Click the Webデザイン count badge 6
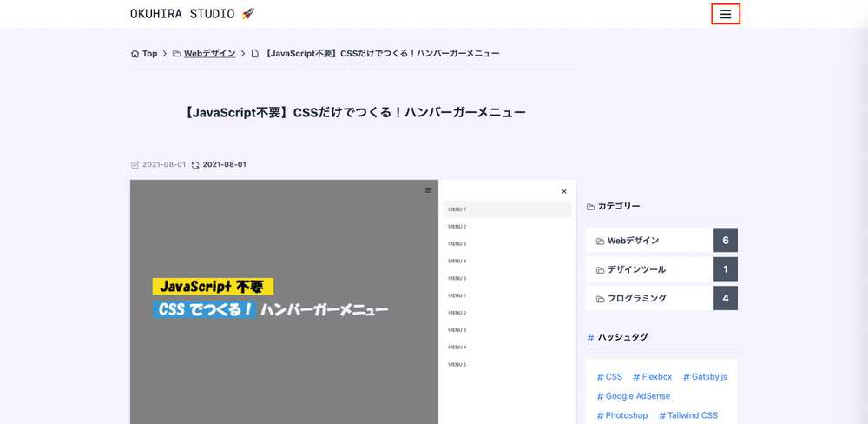Viewport: 868px width, 424px height. [x=725, y=241]
